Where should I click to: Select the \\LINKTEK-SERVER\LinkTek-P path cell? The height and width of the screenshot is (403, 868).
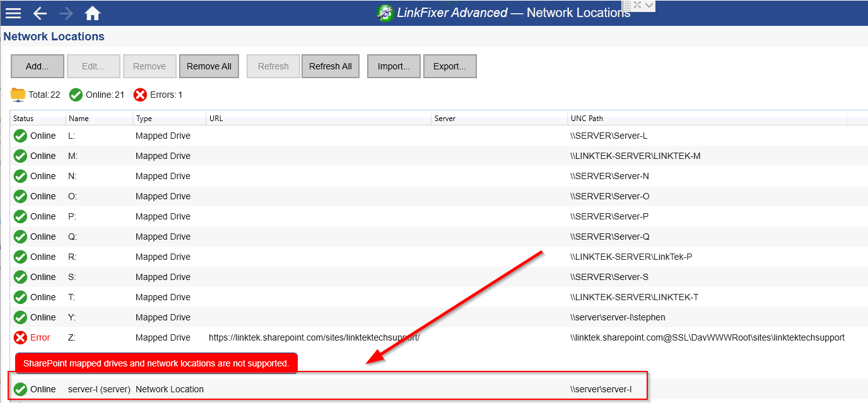[631, 257]
